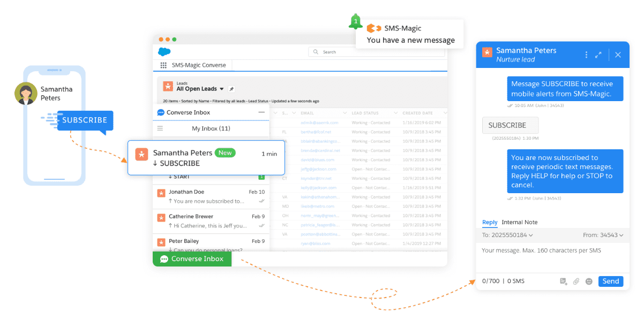Screen dimensions: 644x320
Task: Click 'Samantha Peters' name in chat header
Action: [526, 50]
